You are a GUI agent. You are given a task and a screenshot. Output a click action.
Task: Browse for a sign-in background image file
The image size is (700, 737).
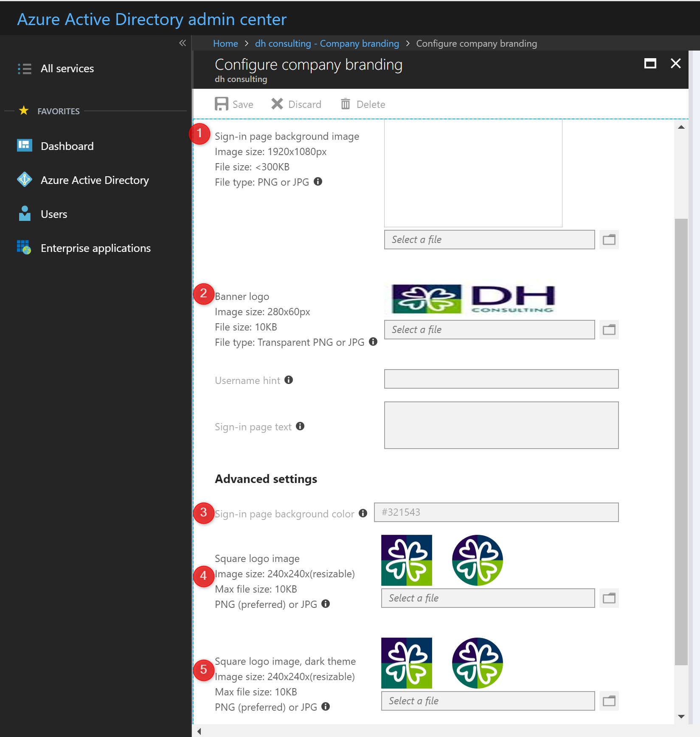coord(609,240)
